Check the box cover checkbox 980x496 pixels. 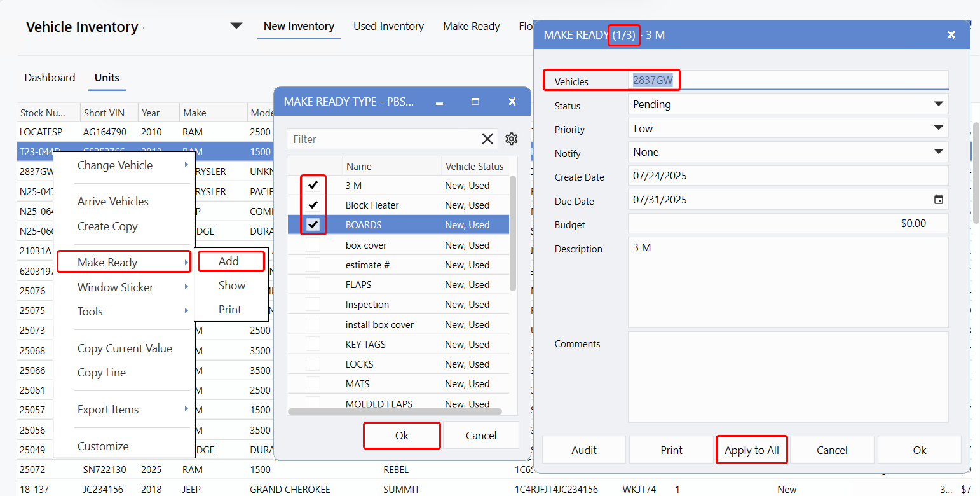coord(313,245)
